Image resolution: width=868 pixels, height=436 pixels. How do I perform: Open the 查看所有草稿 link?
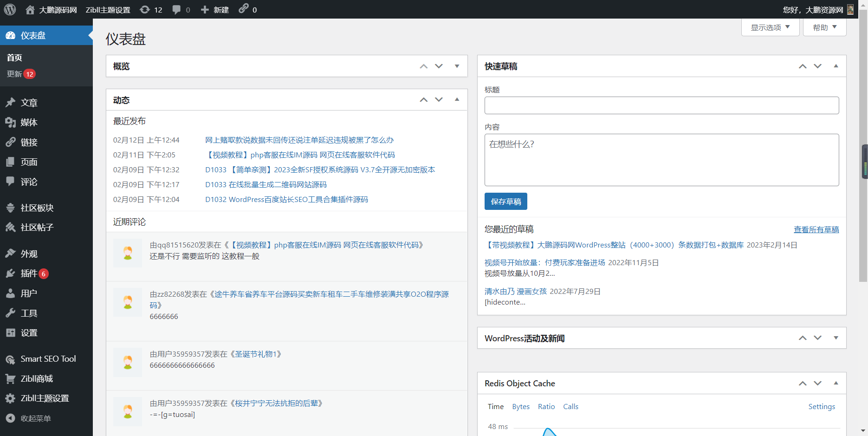(816, 229)
